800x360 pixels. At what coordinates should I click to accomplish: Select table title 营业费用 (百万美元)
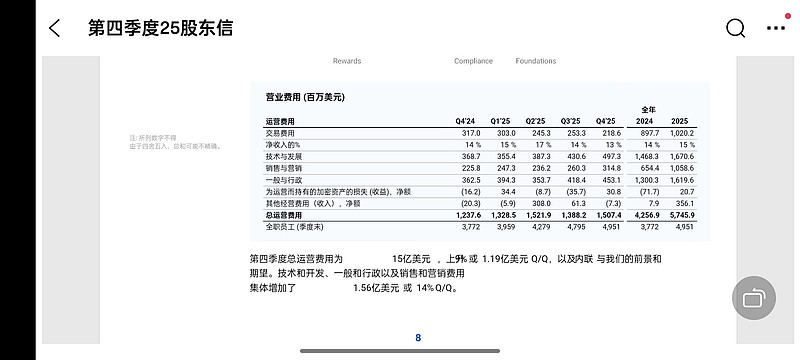click(305, 97)
